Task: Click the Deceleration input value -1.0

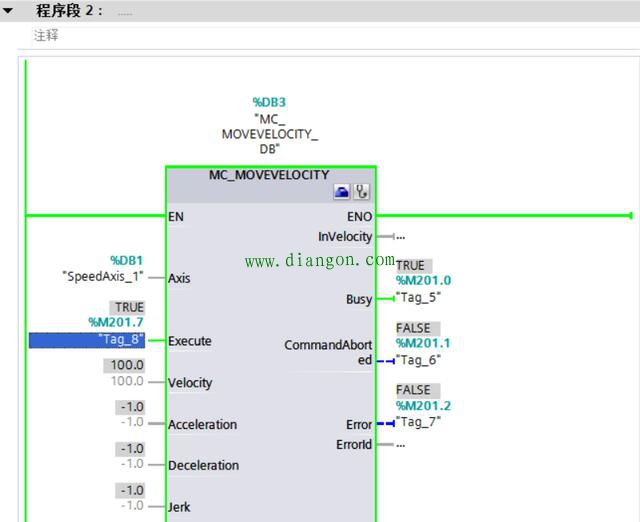Action: [x=132, y=464]
